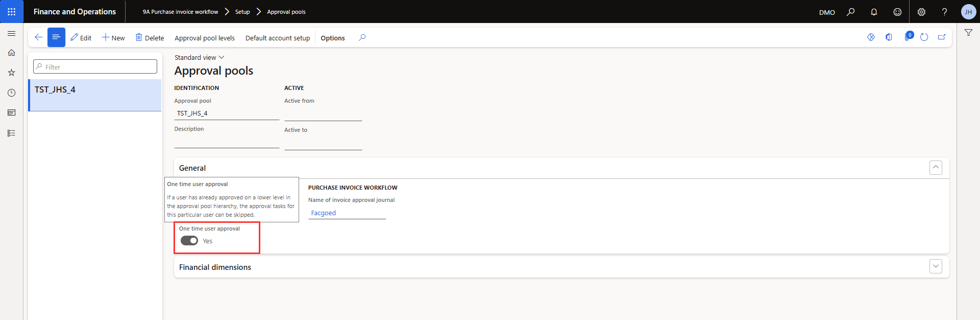Open Approval pool levels menu item
This screenshot has height=320, width=980.
click(205, 38)
